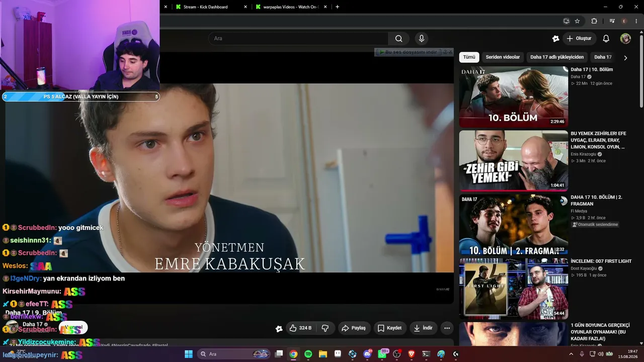This screenshot has height=362, width=644.
Task: Open Chrome three-dot menu
Action: click(636, 21)
